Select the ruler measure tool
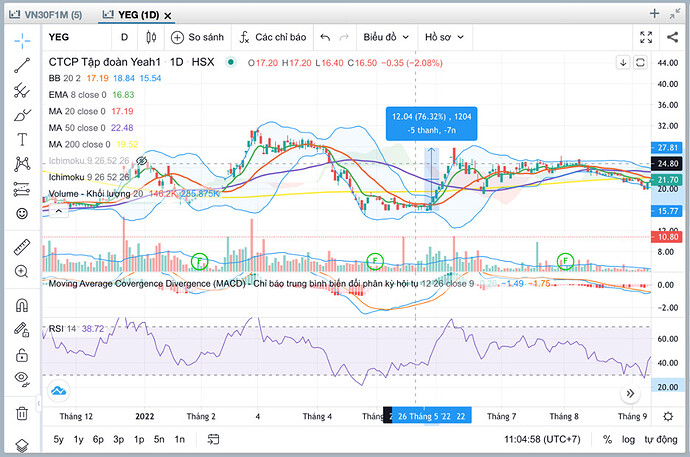The width and height of the screenshot is (690, 457). tap(21, 246)
